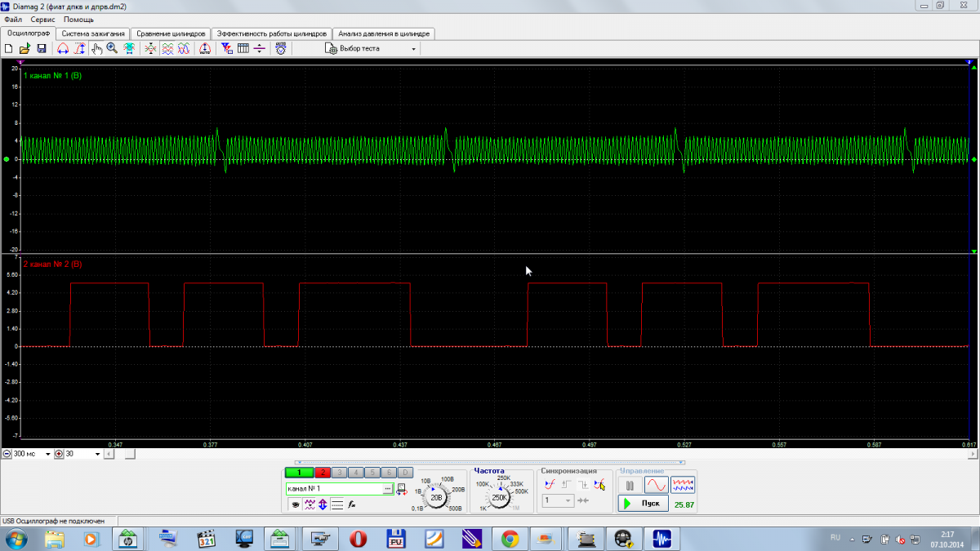Switch to the Система зажигания tab
Screen dimensions: 980x551
pyautogui.click(x=93, y=33)
